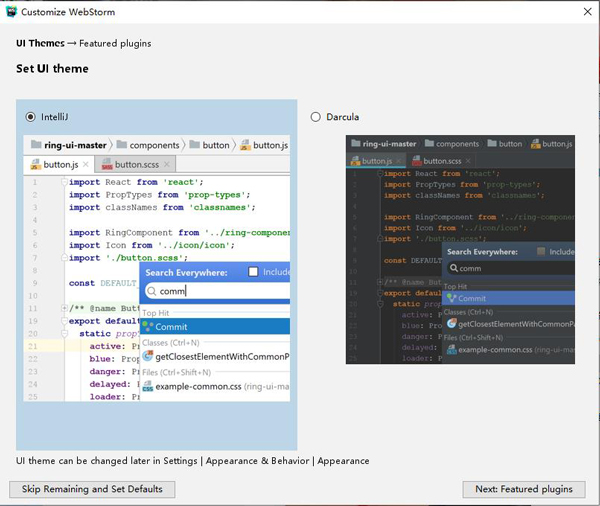Viewport: 600px width, 506px height.
Task: Click the class icon beside getClosestElement in Darcula preview
Action: pos(452,323)
